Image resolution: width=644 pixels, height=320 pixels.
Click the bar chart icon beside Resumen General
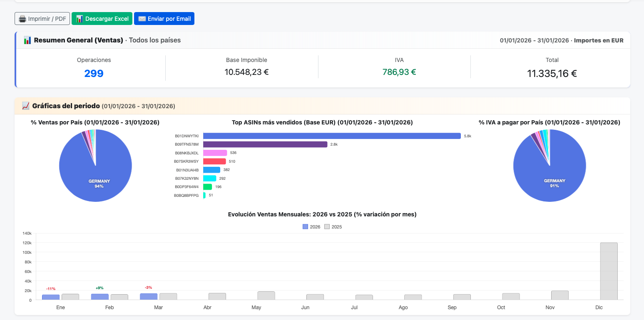click(x=27, y=40)
